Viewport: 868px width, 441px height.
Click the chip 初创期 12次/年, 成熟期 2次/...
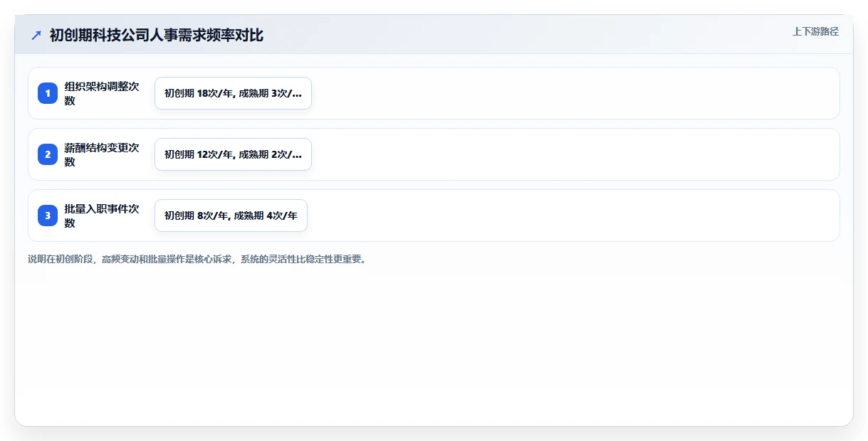pos(233,154)
